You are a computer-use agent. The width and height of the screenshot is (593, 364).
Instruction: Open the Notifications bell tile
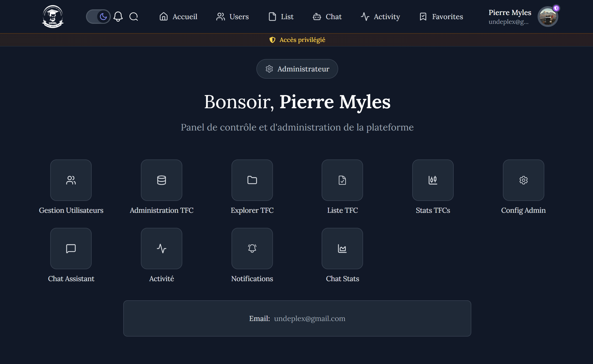click(x=252, y=249)
